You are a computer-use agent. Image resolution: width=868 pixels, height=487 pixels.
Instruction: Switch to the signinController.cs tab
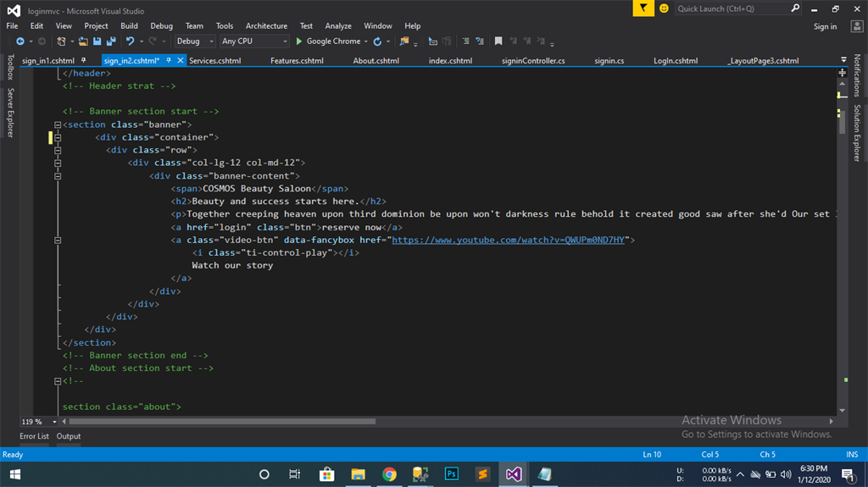533,61
